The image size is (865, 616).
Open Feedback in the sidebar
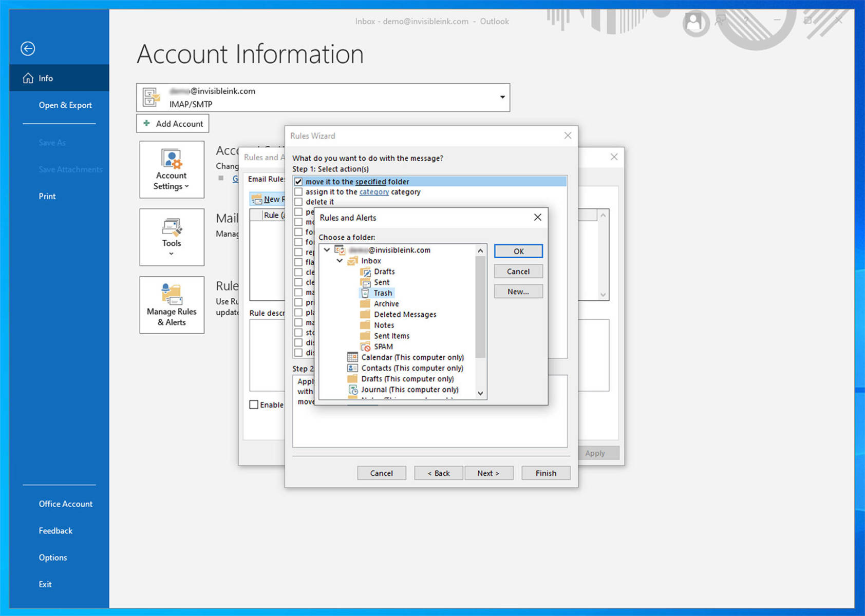[x=55, y=531]
